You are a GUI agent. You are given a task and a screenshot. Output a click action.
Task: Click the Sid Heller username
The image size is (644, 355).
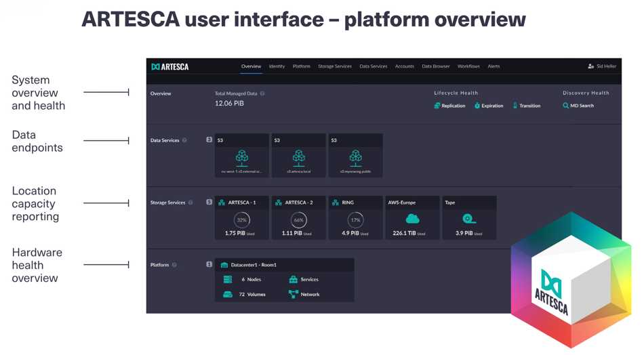606,66
